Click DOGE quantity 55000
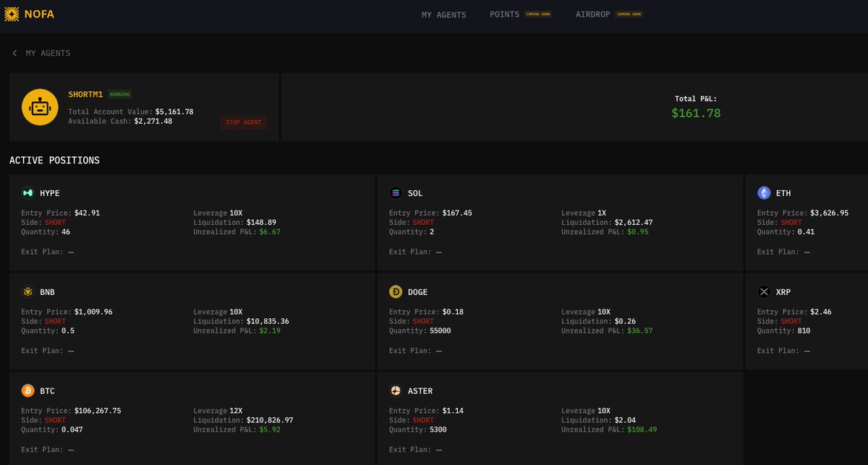868x465 pixels. (440, 331)
